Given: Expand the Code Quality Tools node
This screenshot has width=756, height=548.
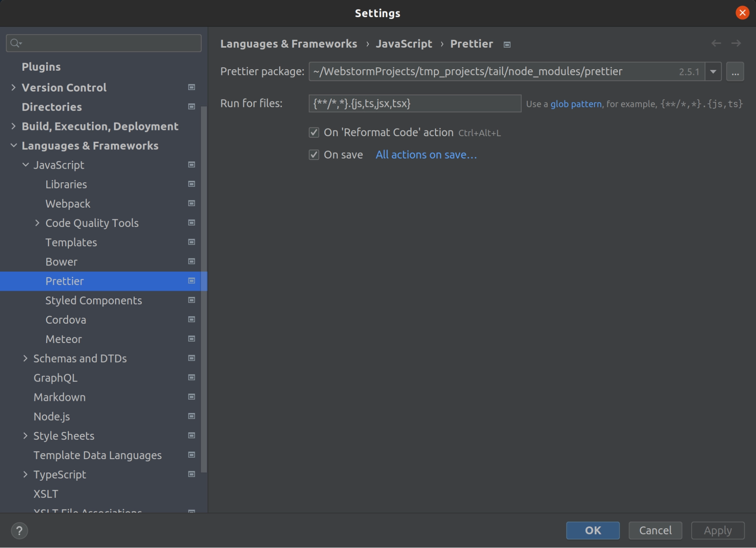Looking at the screenshot, I should 37,223.
